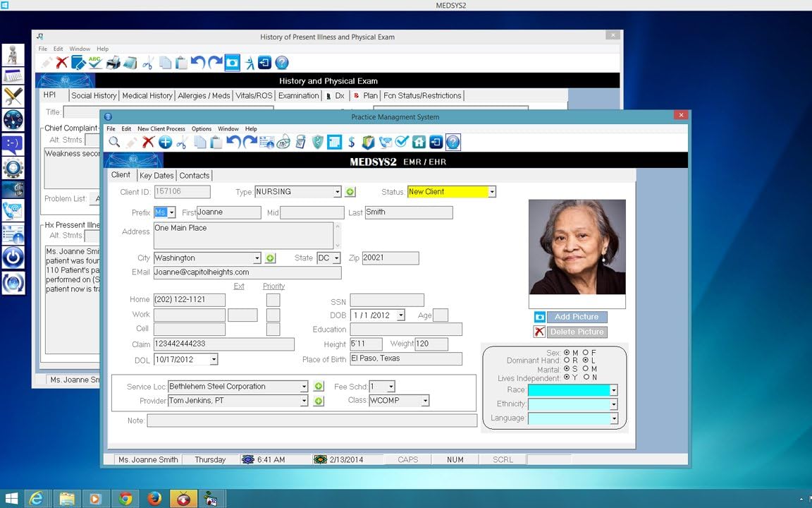812x508 pixels.
Task: Click the printer icon in the exam window
Action: click(x=113, y=62)
